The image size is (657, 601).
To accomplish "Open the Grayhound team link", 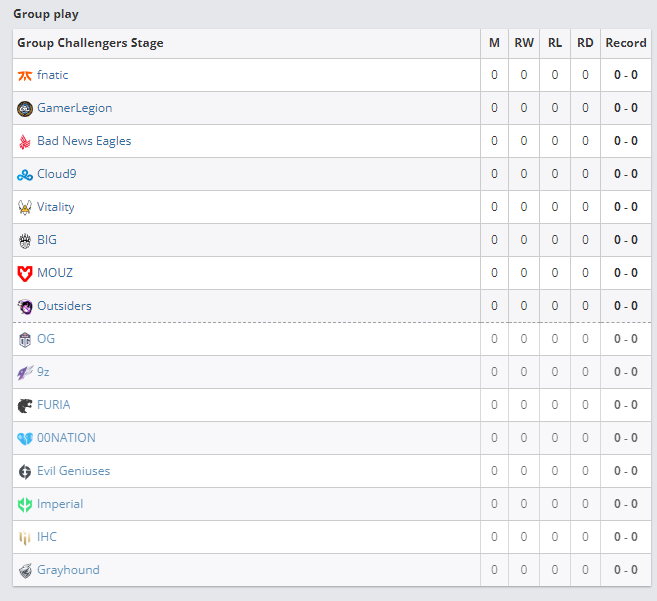I will click(x=68, y=570).
